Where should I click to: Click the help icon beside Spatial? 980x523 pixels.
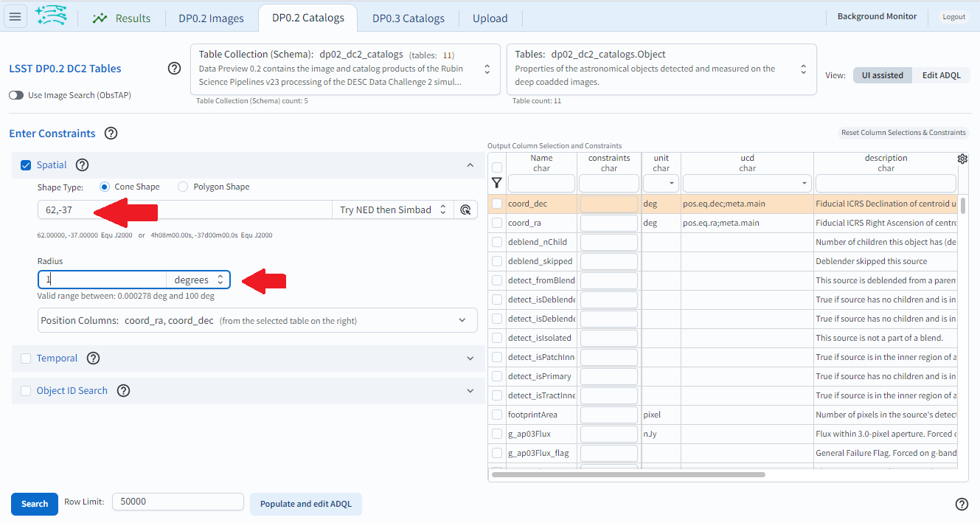[82, 165]
